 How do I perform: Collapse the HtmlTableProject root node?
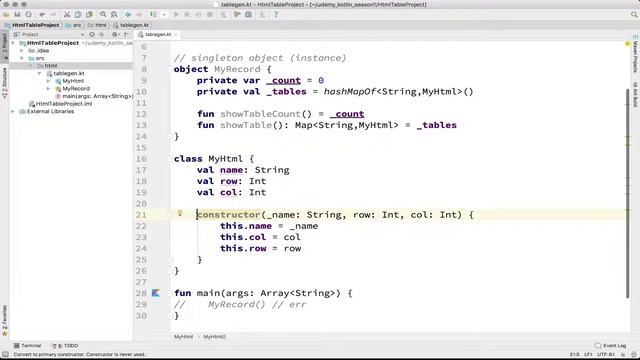13,43
